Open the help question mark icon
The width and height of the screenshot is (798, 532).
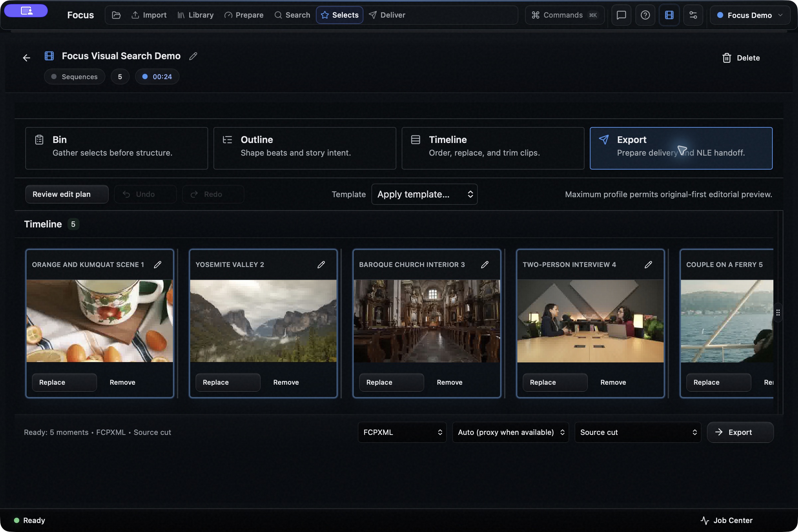pyautogui.click(x=645, y=15)
